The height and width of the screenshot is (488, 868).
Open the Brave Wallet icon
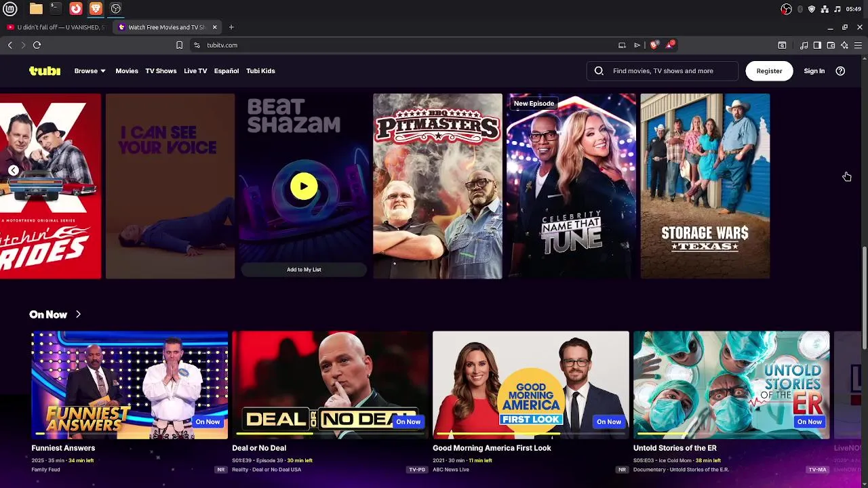click(x=831, y=45)
